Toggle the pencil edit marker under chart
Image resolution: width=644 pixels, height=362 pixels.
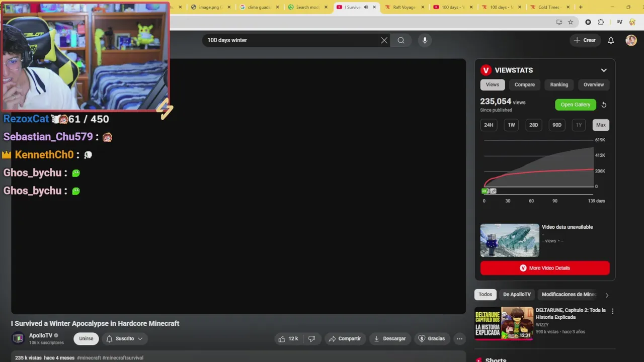493,191
